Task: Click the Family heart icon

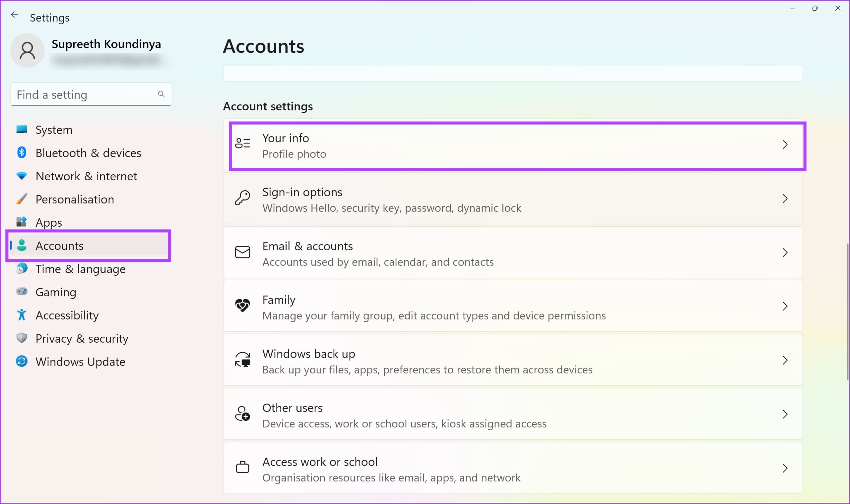Action: pyautogui.click(x=243, y=306)
